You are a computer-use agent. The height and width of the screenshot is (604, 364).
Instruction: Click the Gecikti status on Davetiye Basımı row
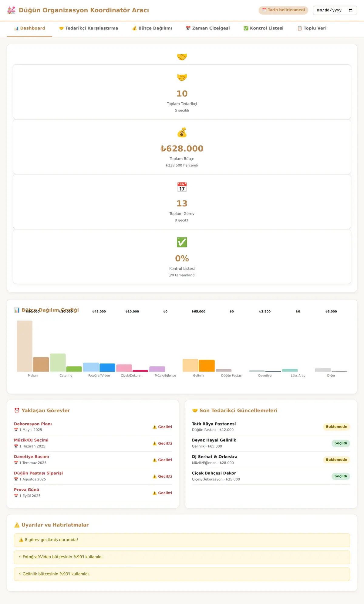point(162,460)
